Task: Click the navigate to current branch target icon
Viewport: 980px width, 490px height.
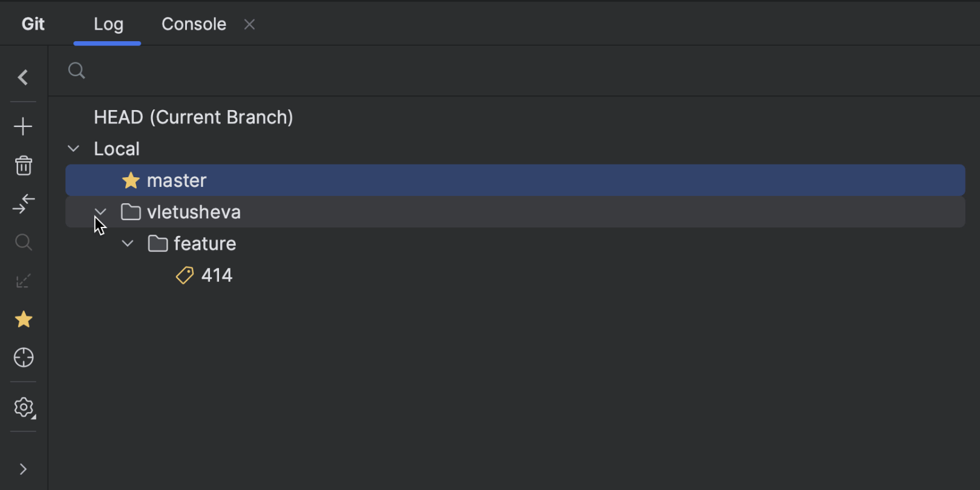Action: 23,358
